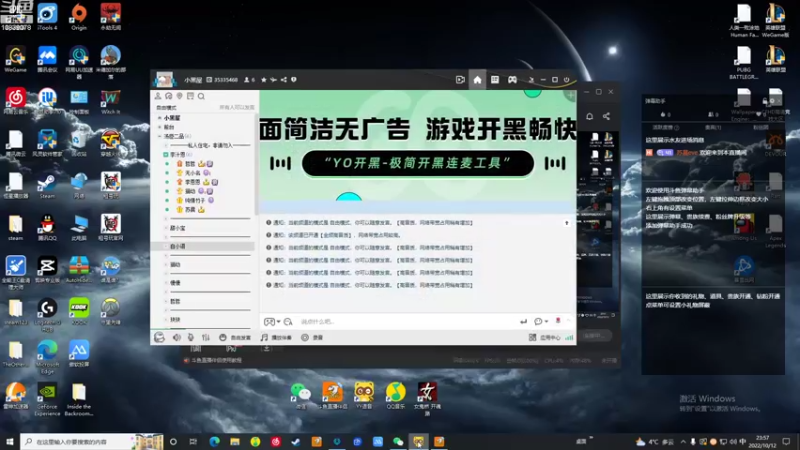Click the notification bell in background window
This screenshot has height=450, width=800.
click(589, 116)
